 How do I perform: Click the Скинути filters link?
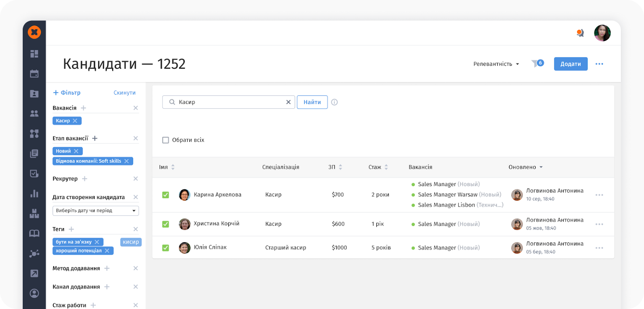[x=124, y=93]
